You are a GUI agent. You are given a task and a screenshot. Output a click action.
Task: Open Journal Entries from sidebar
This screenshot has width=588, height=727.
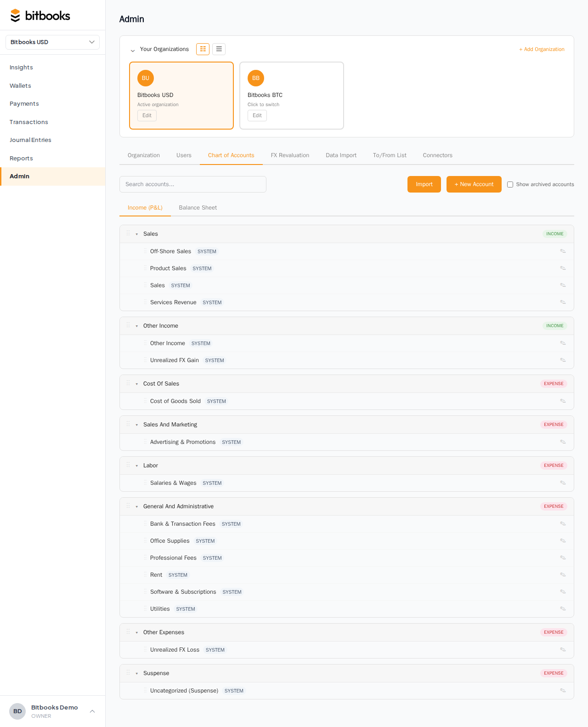coord(52,140)
